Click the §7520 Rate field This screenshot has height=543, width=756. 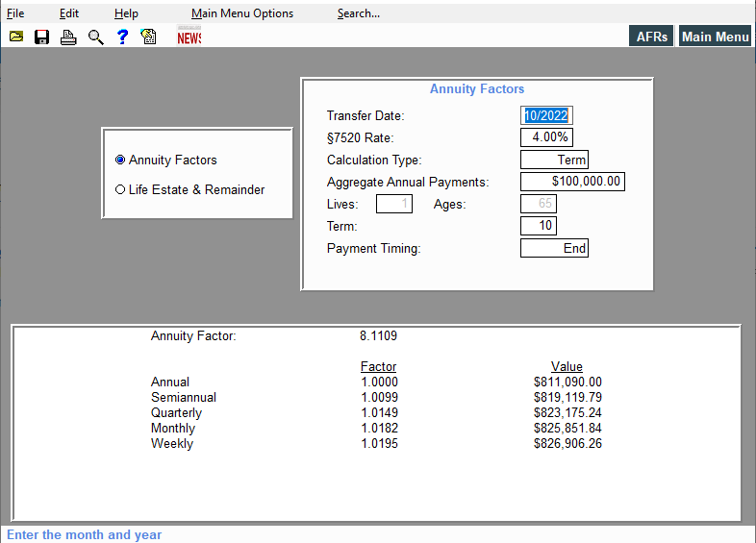(x=546, y=137)
